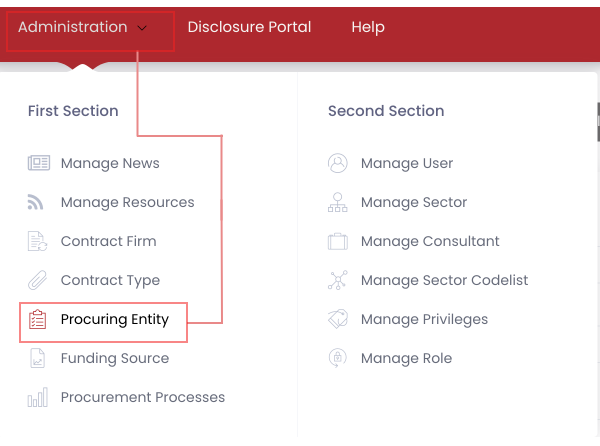Navigate to Procurement Processes
The image size is (600, 446).
click(142, 397)
